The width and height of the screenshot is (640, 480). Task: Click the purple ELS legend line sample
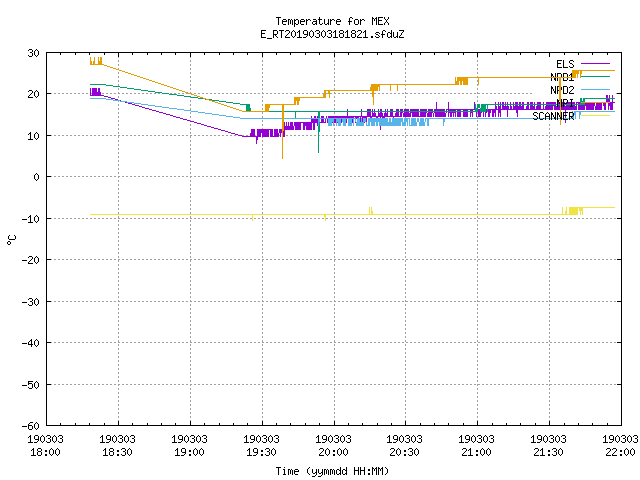pyautogui.click(x=595, y=64)
